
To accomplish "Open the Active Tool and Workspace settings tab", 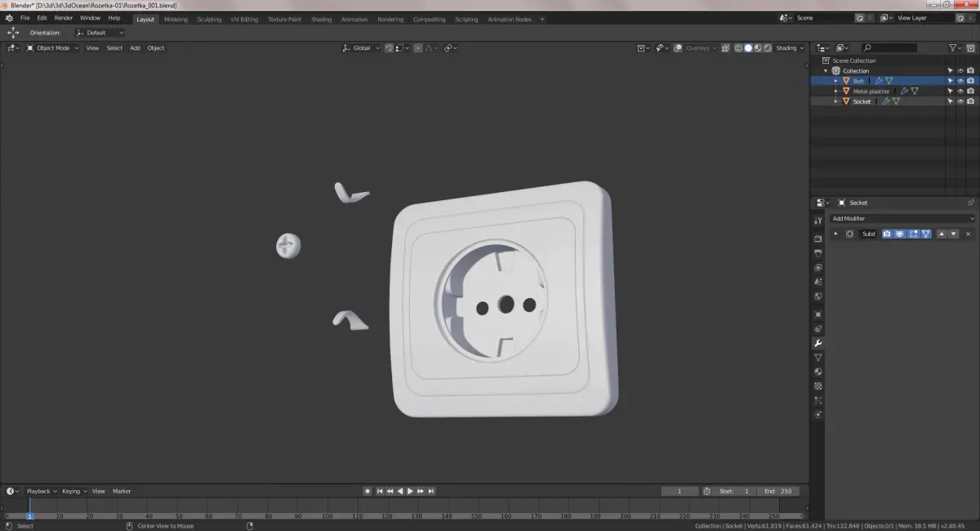I will click(817, 221).
